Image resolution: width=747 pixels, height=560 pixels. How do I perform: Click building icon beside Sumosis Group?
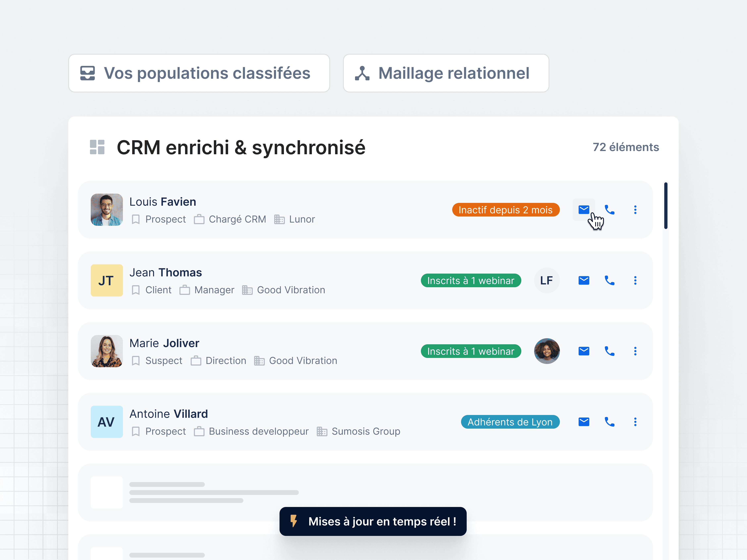click(x=322, y=431)
